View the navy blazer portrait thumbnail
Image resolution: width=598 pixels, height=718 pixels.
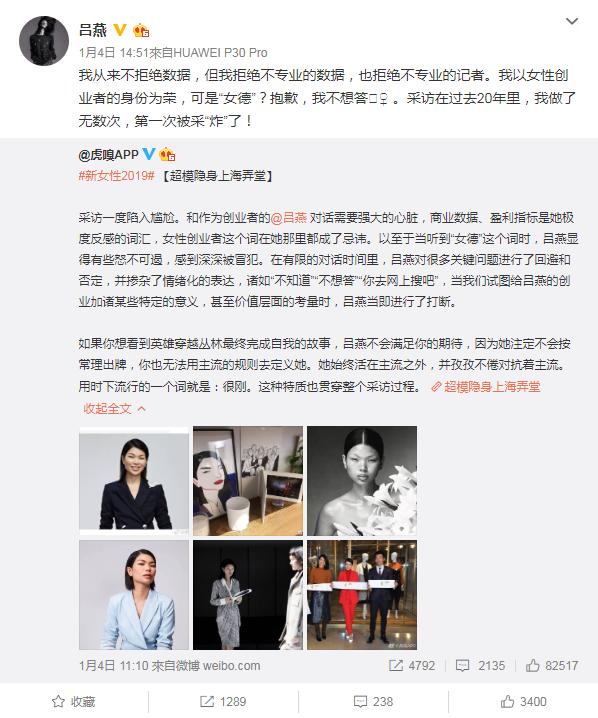pyautogui.click(x=134, y=481)
